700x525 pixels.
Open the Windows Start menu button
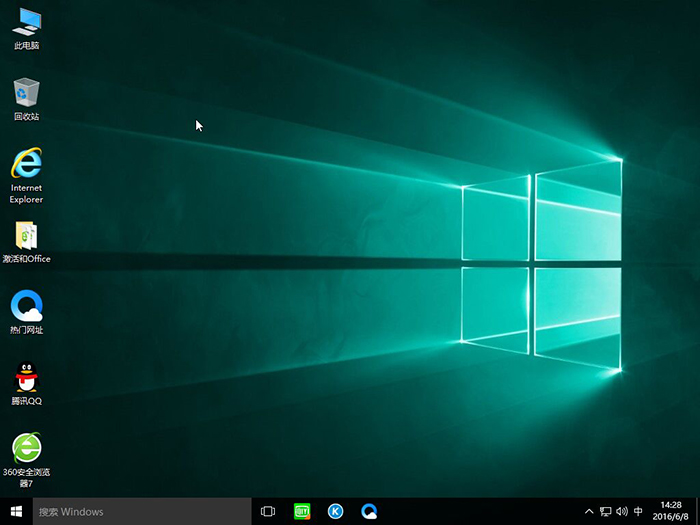pyautogui.click(x=16, y=511)
